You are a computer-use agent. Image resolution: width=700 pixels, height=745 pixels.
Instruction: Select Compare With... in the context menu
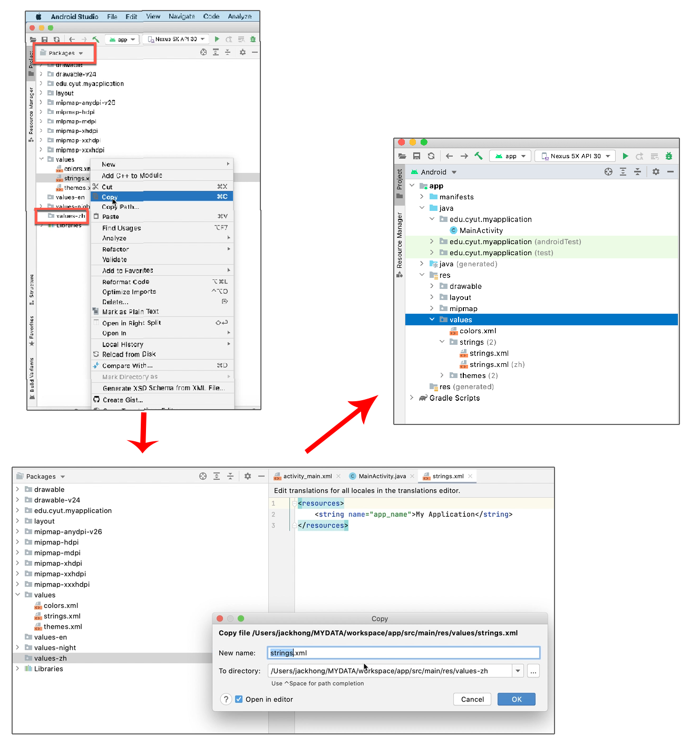pos(162,365)
